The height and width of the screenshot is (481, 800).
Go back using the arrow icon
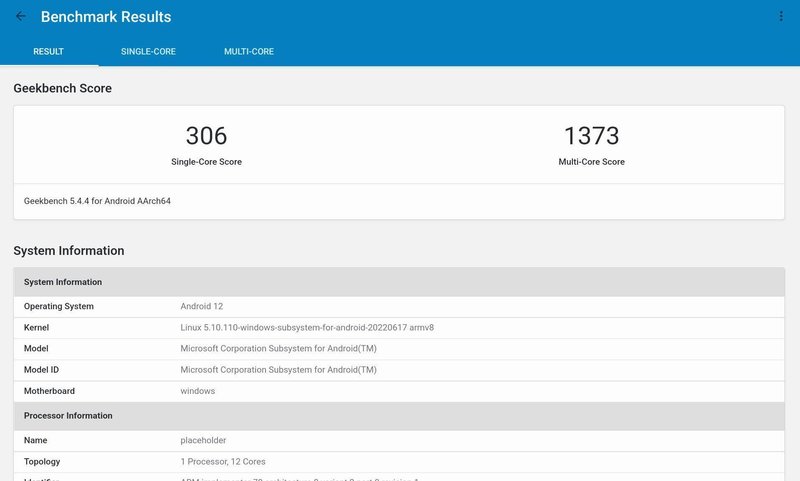tap(21, 16)
